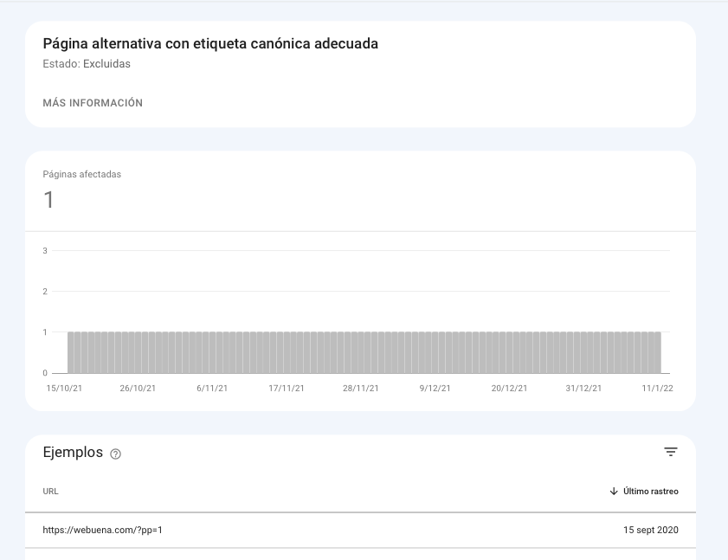Screen dimensions: 728x560
Task: Click the Último rastreo column header text
Action: click(x=650, y=492)
